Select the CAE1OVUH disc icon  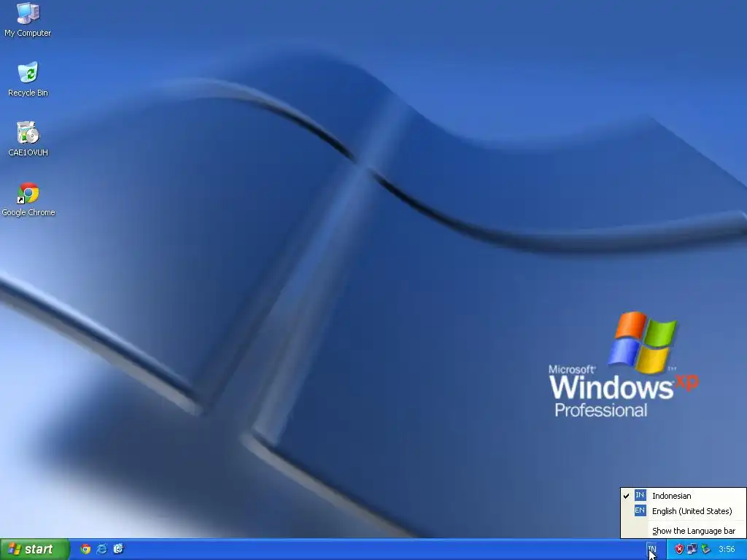tap(28, 139)
